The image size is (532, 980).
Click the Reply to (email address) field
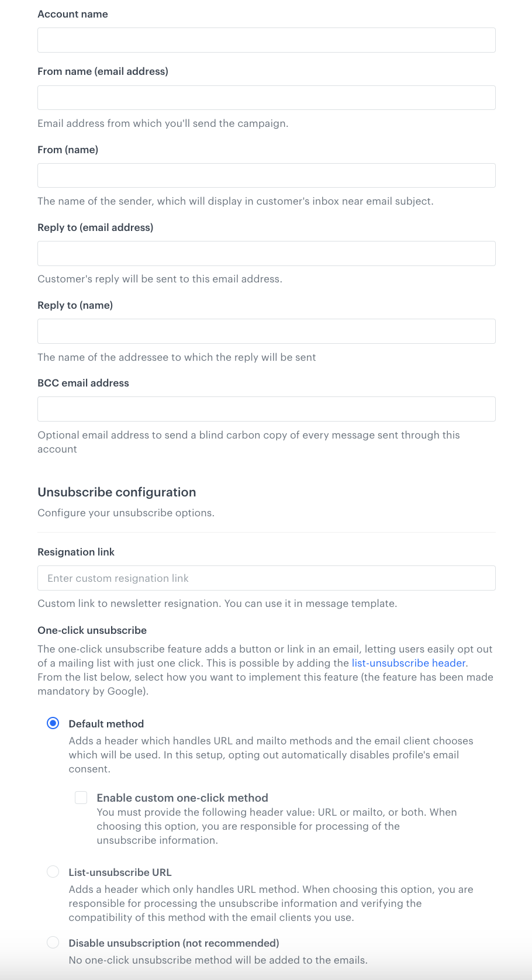click(266, 253)
